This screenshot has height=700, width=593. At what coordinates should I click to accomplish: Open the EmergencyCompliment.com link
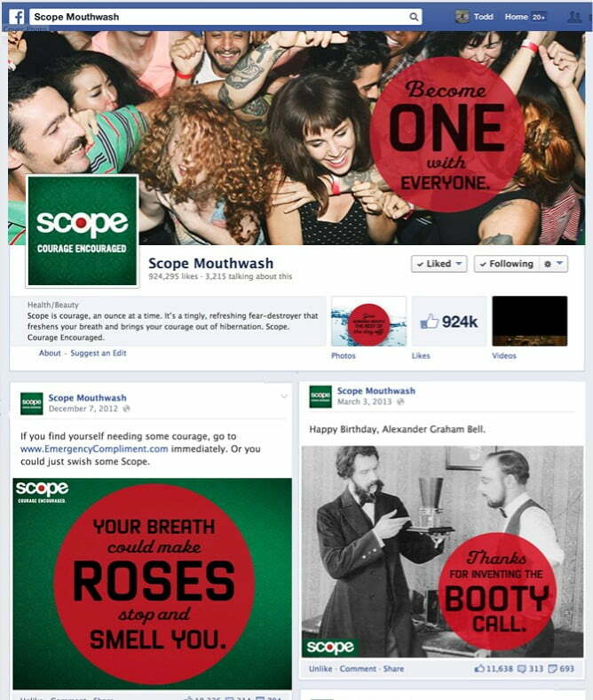click(x=94, y=449)
